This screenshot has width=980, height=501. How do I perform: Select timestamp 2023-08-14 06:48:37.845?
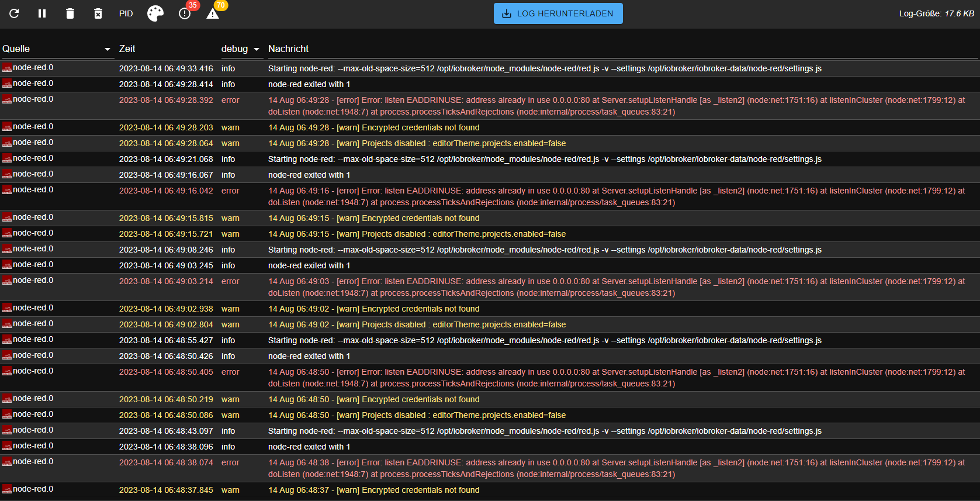point(166,490)
